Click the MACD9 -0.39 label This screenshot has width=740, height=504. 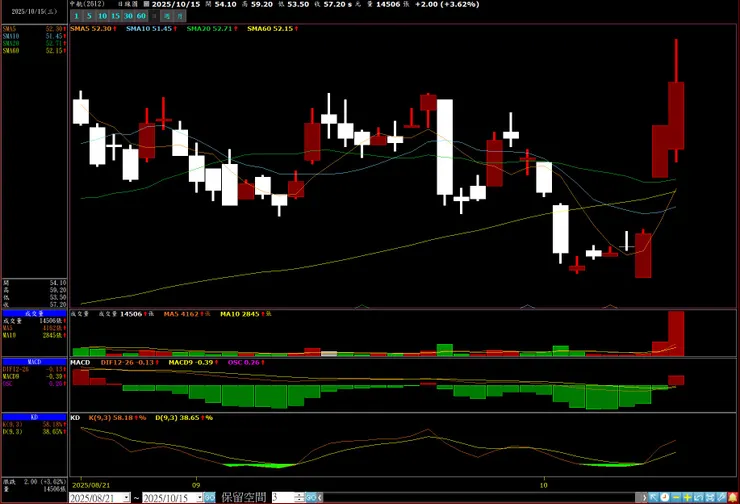point(193,362)
